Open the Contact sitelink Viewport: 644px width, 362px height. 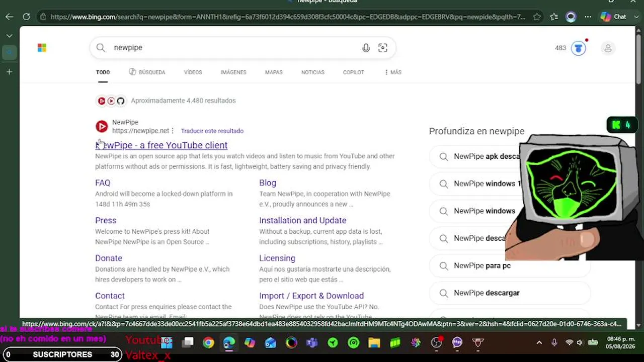click(110, 296)
